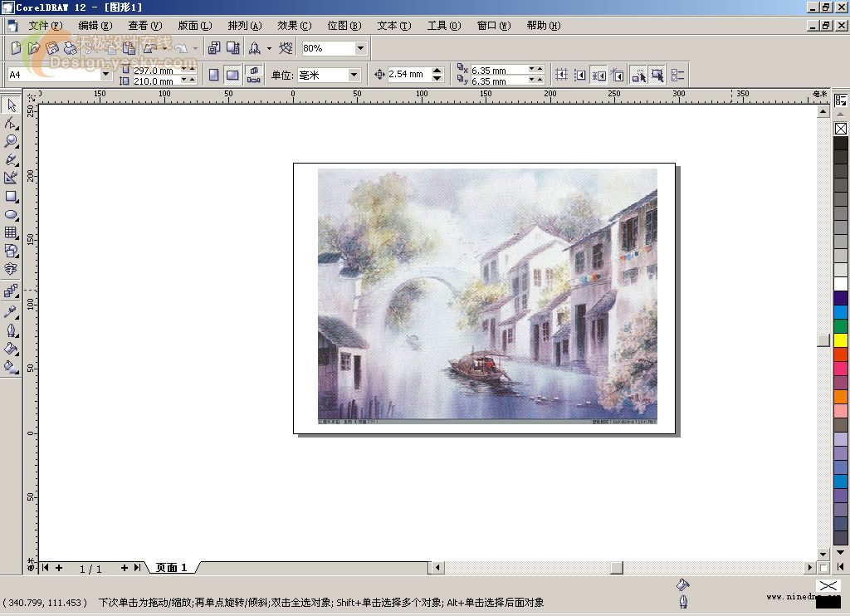The image size is (850, 616).
Task: Open the 单位 units dropdown
Action: coord(354,75)
